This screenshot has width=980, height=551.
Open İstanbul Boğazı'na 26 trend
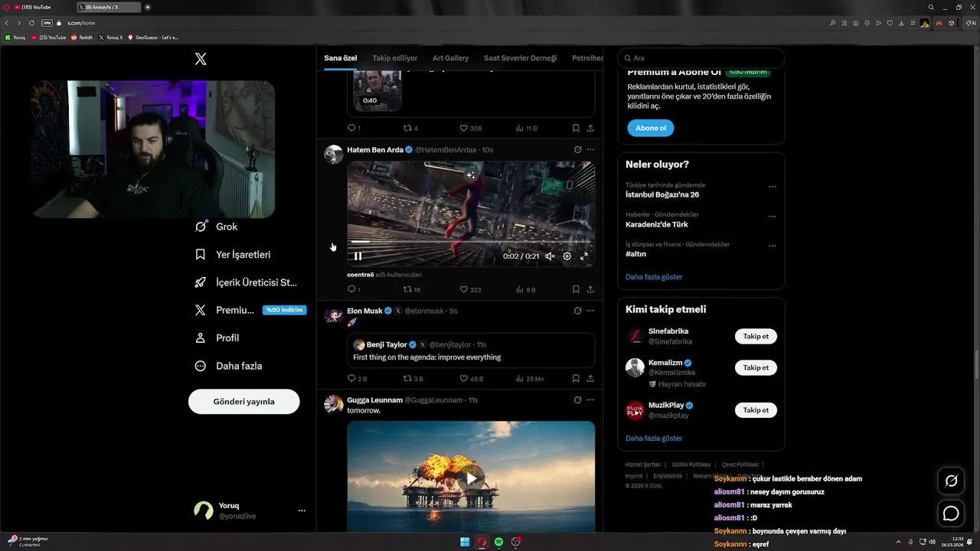tap(662, 194)
